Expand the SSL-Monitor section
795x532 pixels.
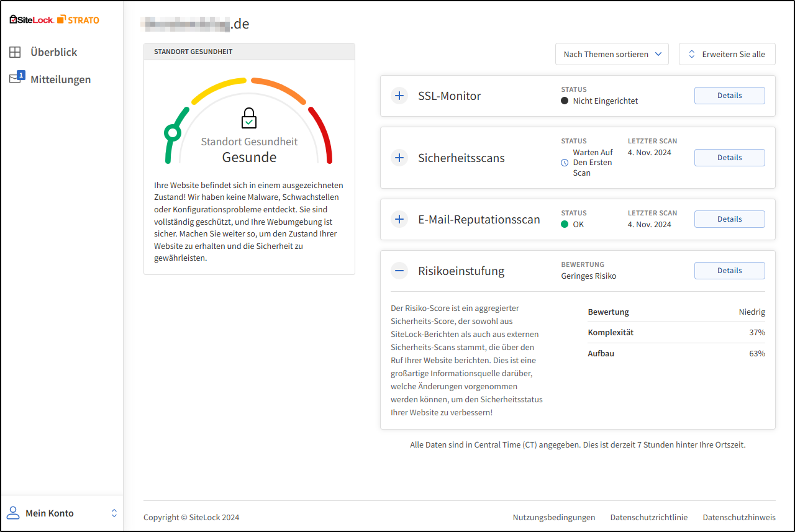tap(399, 96)
